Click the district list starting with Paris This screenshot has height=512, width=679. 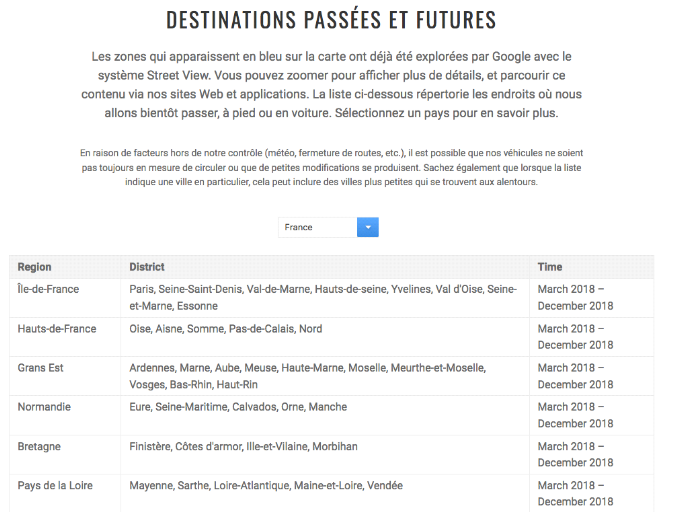322,297
